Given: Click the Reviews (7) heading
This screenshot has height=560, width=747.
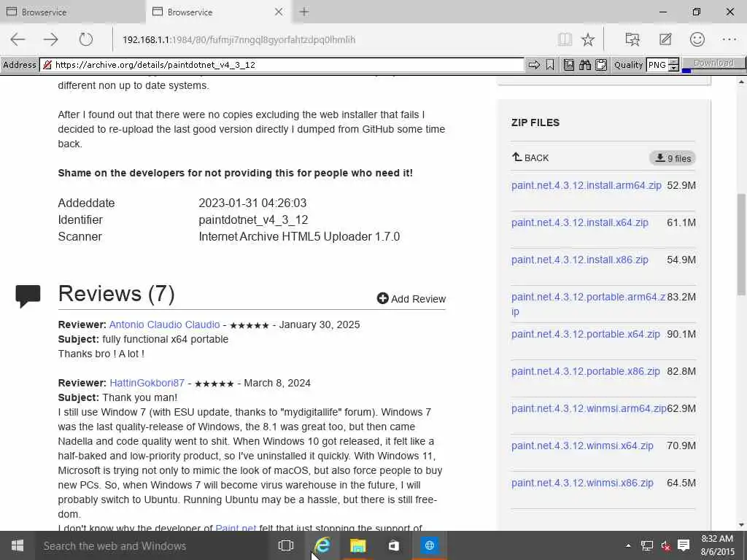Looking at the screenshot, I should click(x=116, y=293).
